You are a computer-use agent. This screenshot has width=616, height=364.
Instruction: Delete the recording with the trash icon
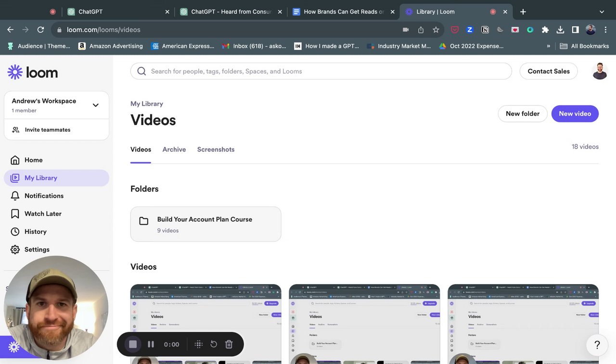pyautogui.click(x=229, y=344)
